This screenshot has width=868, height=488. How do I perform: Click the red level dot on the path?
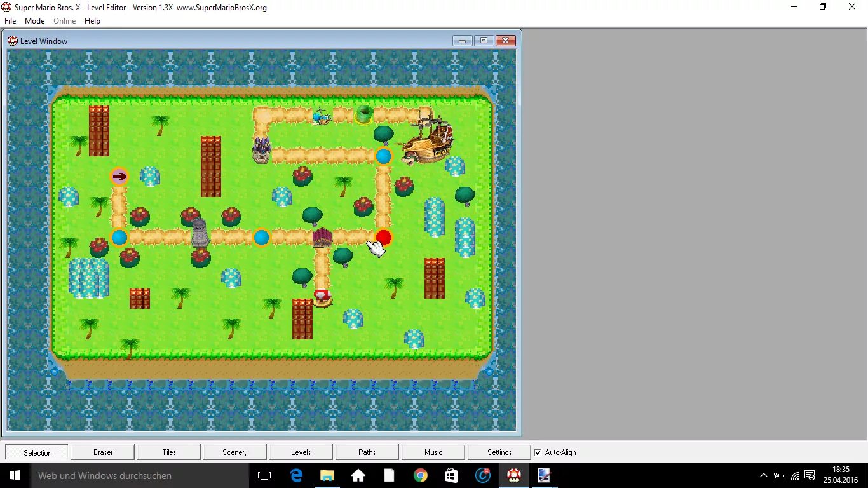click(384, 238)
